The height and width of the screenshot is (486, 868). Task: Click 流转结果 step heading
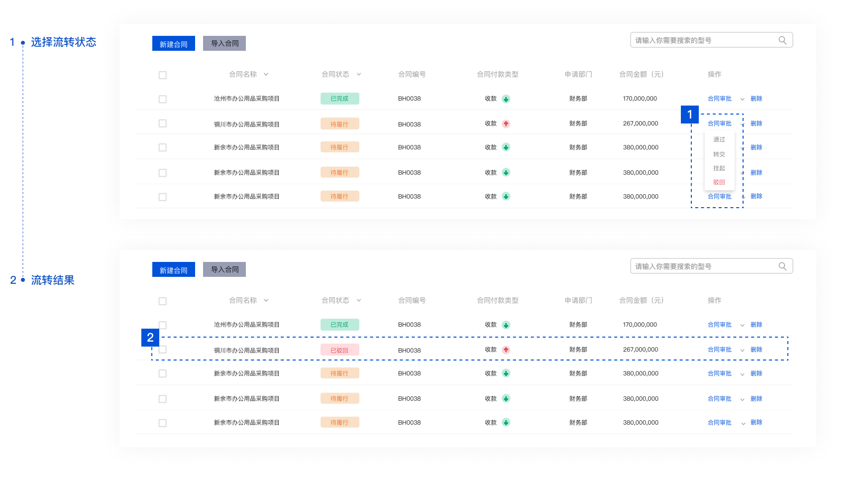[53, 280]
